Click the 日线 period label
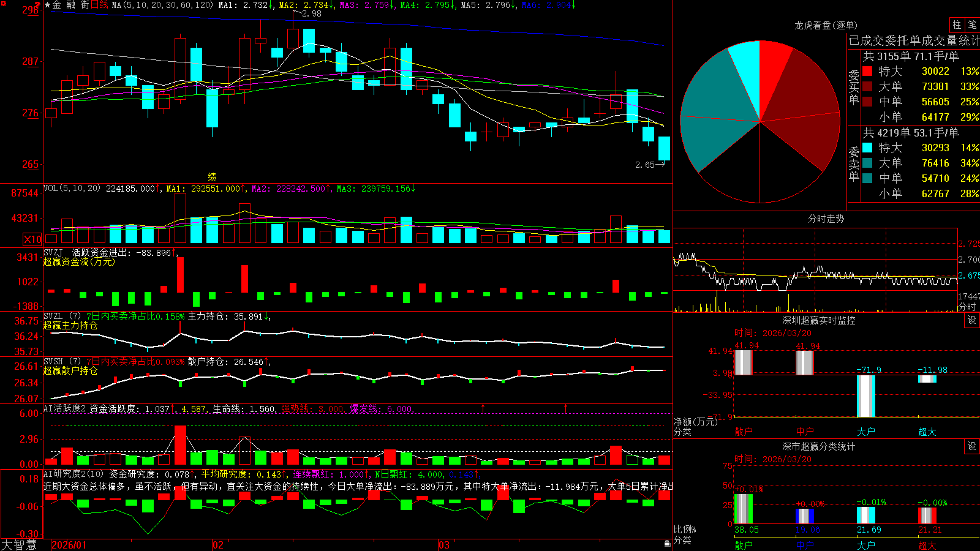 [99, 5]
